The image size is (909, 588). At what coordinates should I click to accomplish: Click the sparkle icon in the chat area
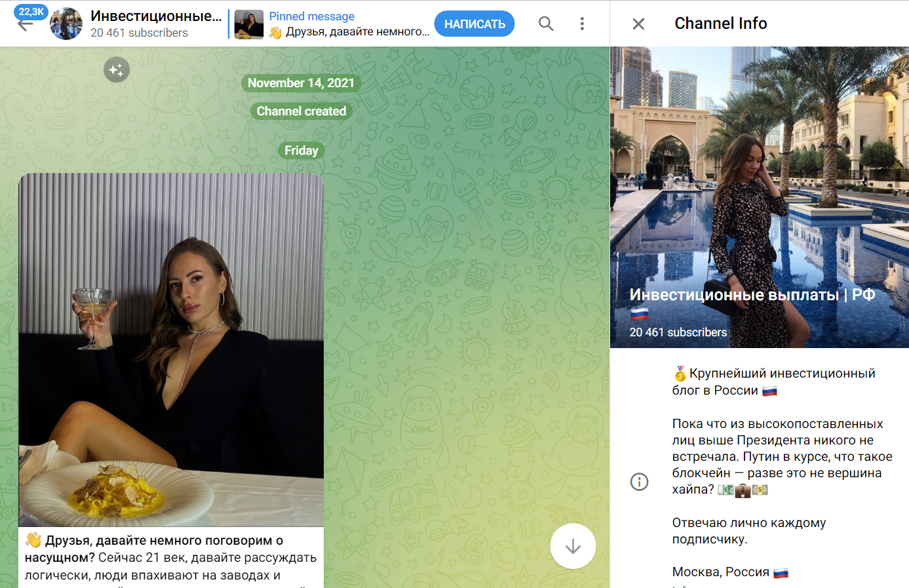[x=117, y=69]
